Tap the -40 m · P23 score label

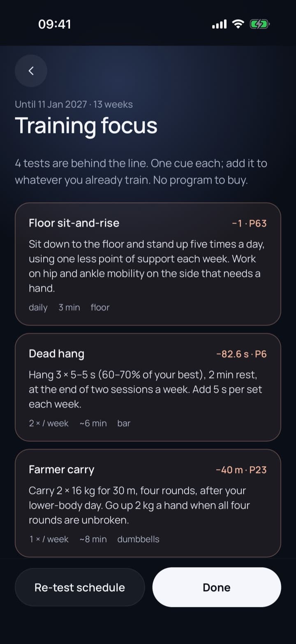(x=241, y=470)
